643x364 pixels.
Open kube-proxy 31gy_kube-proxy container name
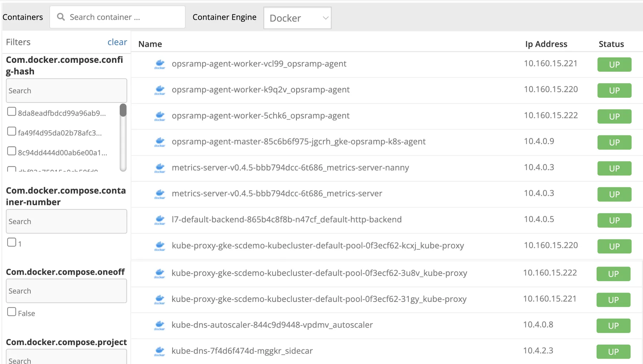click(x=319, y=299)
